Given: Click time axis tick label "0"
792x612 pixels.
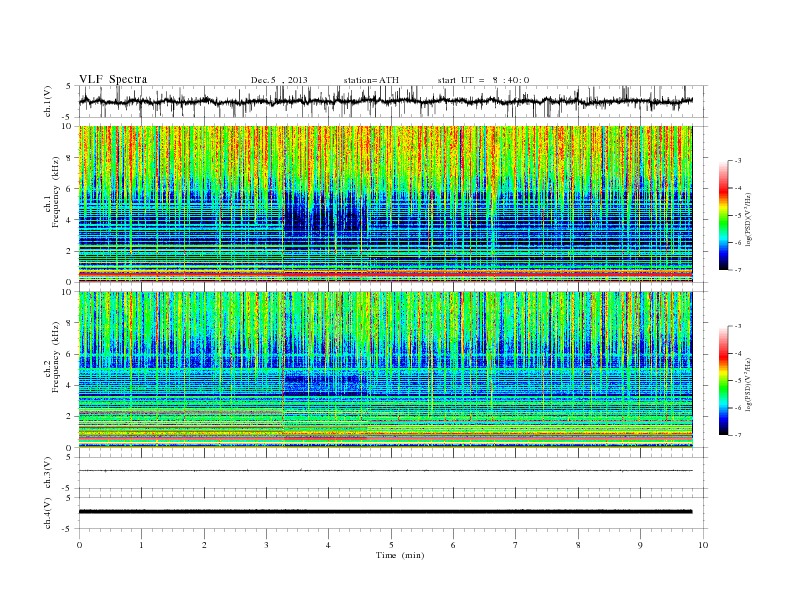Looking at the screenshot, I should [x=79, y=545].
